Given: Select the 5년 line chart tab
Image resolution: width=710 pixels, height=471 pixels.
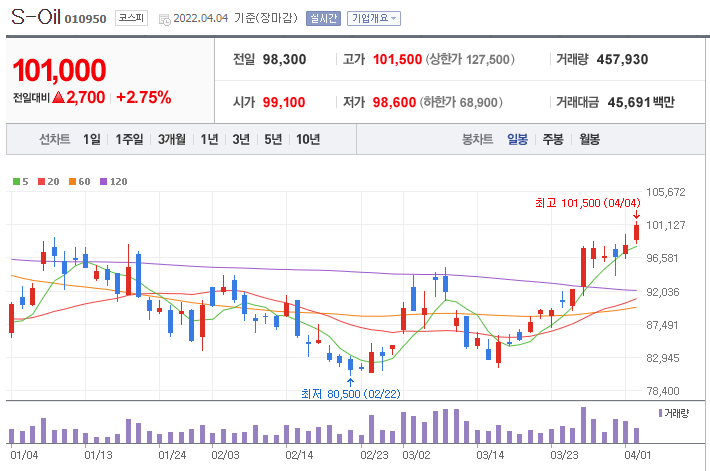Looking at the screenshot, I should (273, 139).
